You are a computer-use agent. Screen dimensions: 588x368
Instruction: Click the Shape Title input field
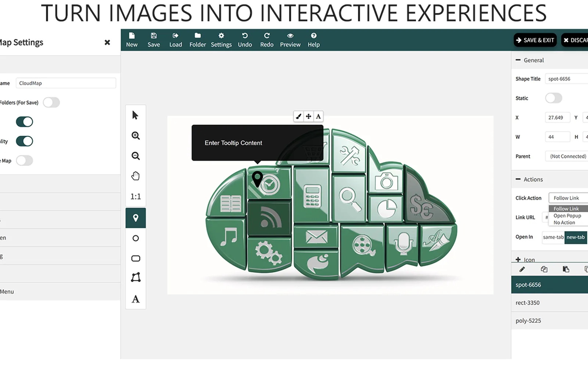pos(566,79)
